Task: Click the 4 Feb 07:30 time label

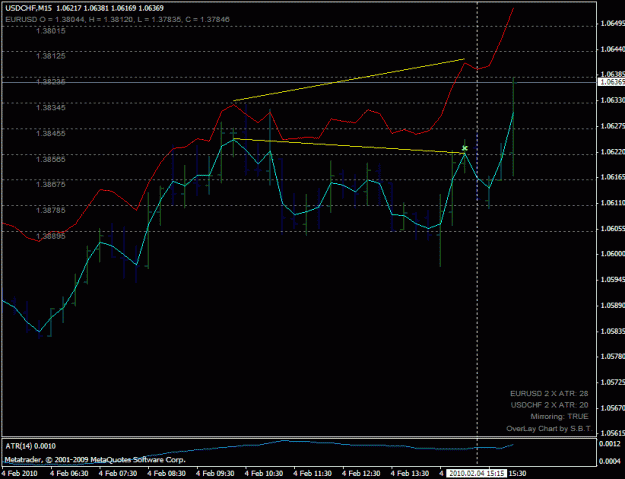Action: click(118, 473)
